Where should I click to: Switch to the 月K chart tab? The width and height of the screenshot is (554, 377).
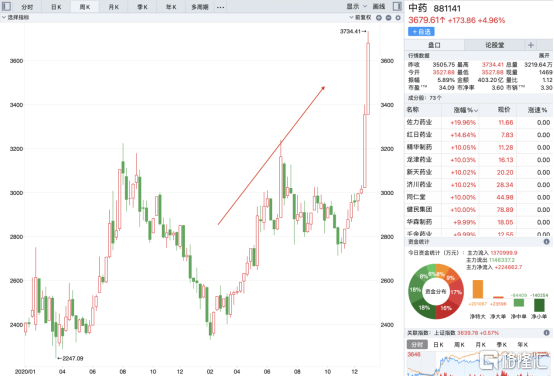point(114,7)
